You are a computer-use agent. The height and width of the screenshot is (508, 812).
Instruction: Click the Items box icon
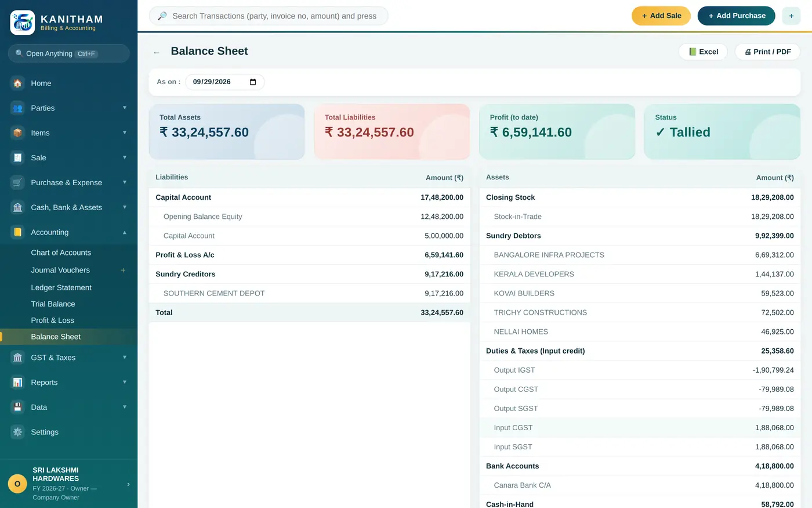pyautogui.click(x=18, y=133)
